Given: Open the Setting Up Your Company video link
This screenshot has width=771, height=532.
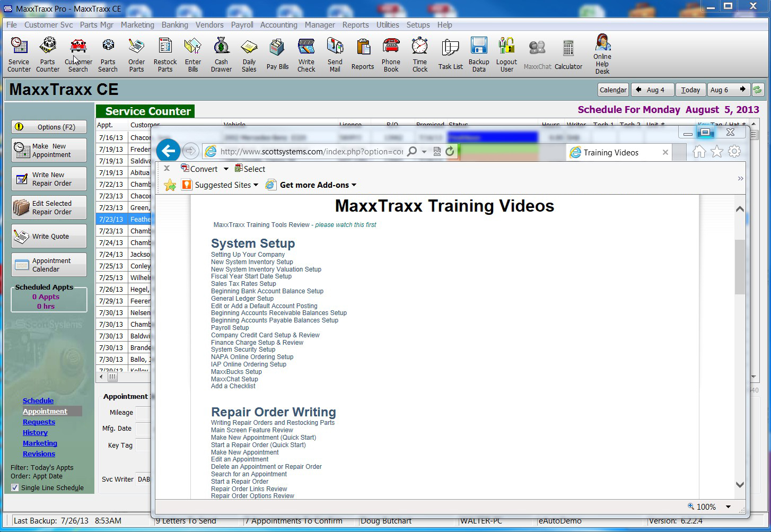Looking at the screenshot, I should (x=248, y=255).
